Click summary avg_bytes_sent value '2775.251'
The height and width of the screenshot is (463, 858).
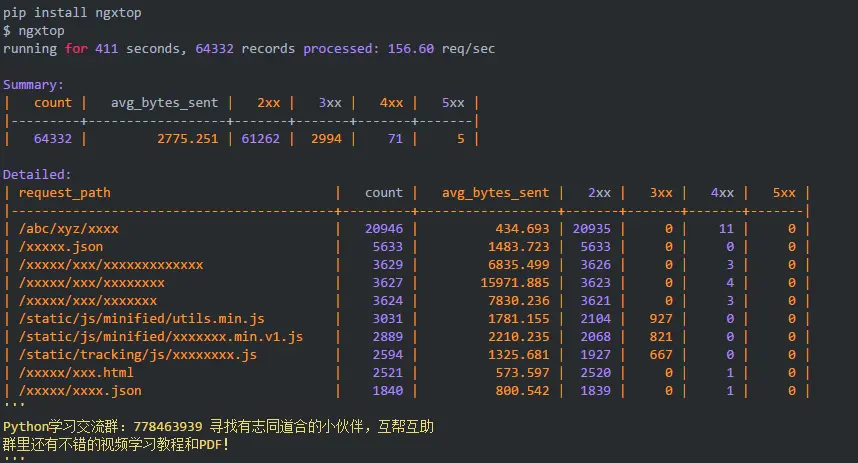[188, 139]
